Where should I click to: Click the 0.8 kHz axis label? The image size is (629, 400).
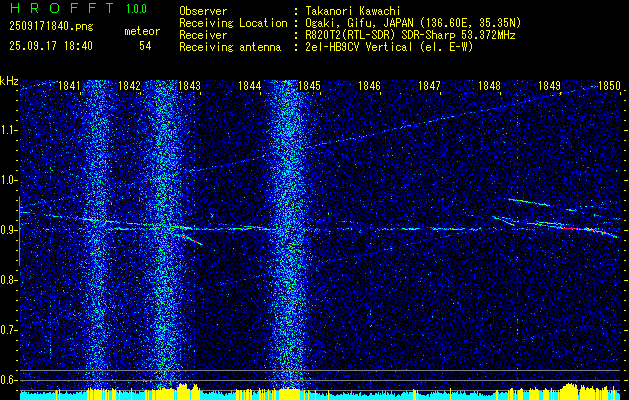pyautogui.click(x=9, y=280)
